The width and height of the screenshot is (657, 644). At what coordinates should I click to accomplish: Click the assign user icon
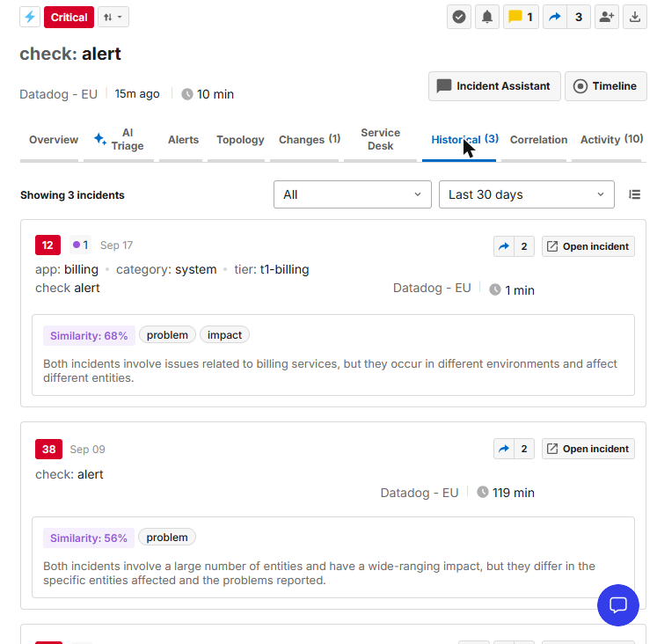[606, 18]
